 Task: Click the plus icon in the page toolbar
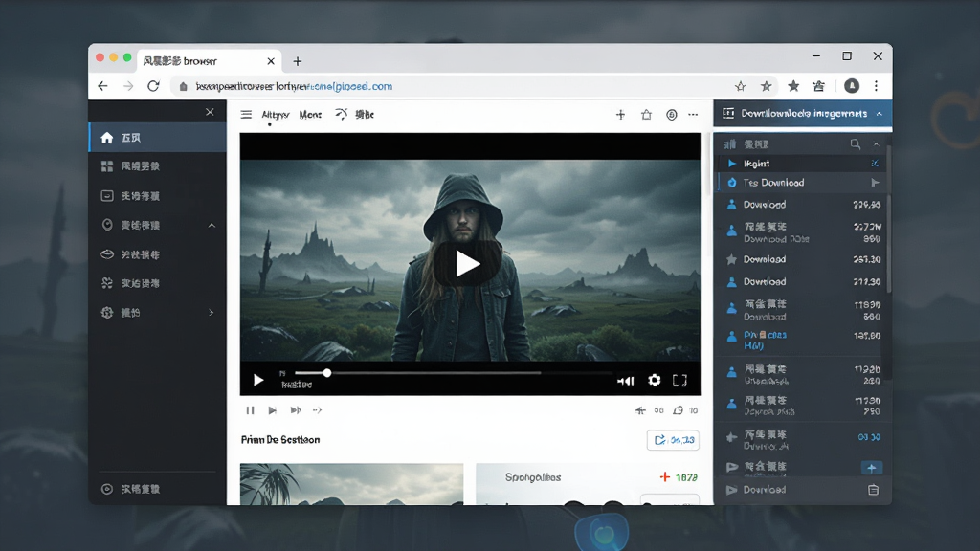620,115
